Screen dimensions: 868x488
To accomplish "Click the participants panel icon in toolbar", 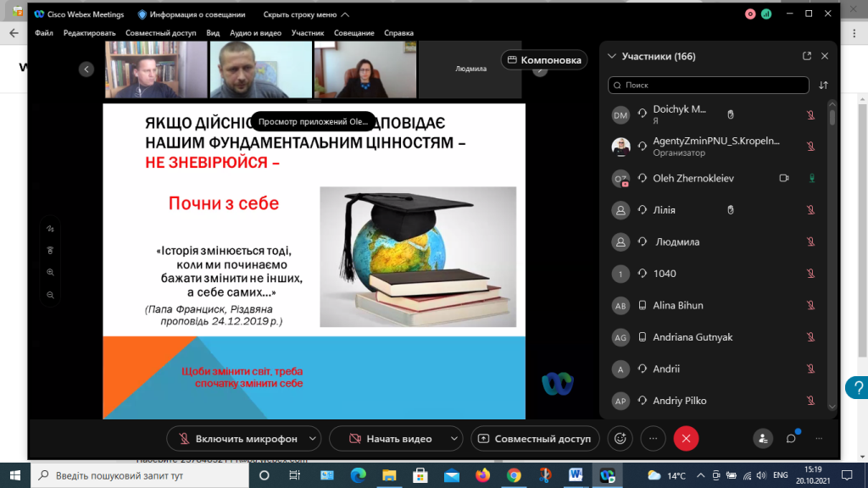I will tap(764, 438).
